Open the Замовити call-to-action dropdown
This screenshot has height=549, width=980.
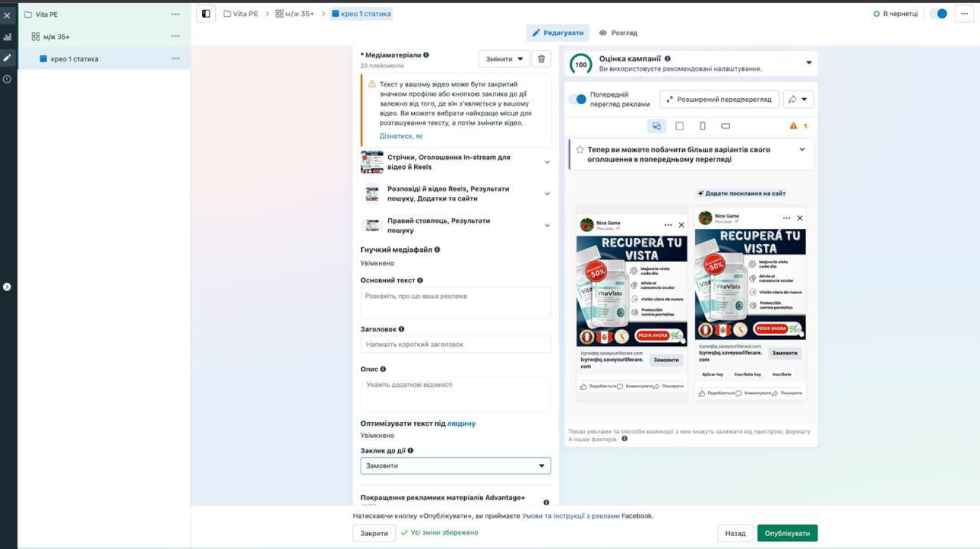pyautogui.click(x=455, y=466)
